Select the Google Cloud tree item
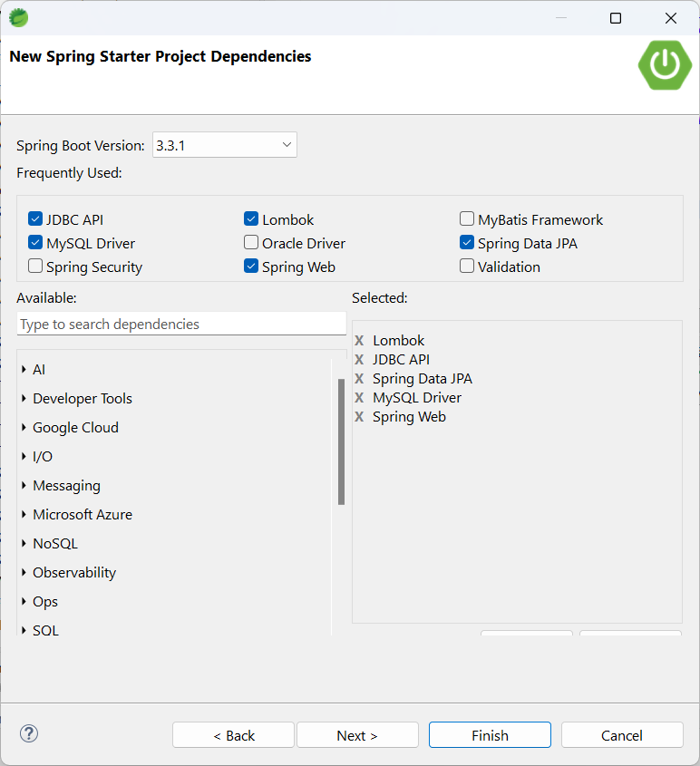Image resolution: width=700 pixels, height=766 pixels. click(x=76, y=428)
